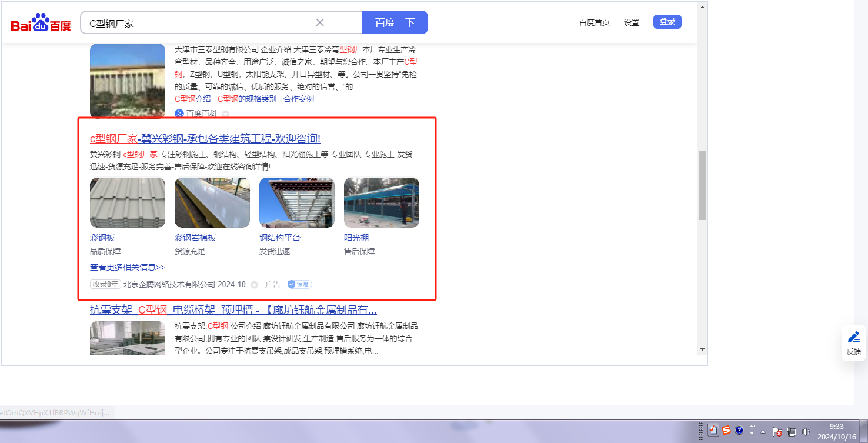
Task: Click the 百度一下 search button
Action: point(395,22)
